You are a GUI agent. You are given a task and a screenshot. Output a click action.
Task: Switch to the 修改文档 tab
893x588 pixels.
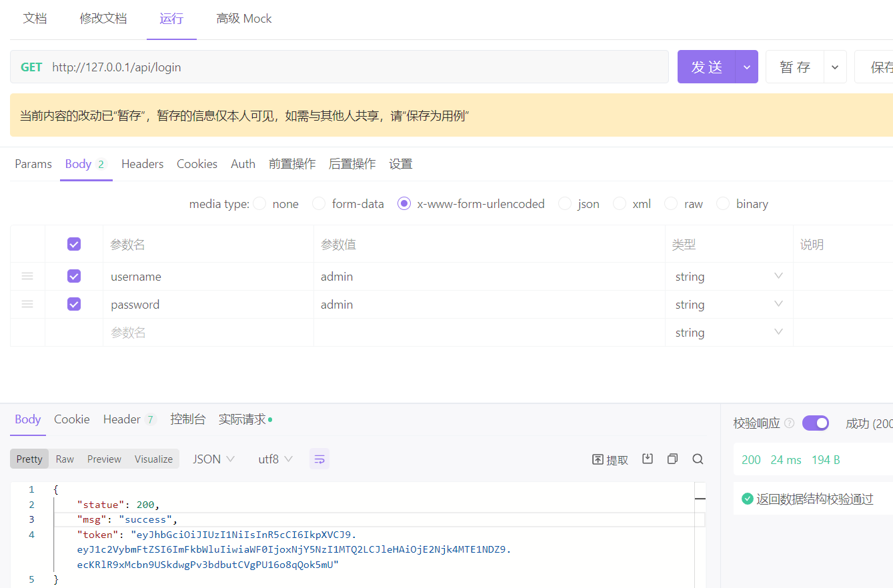point(103,19)
